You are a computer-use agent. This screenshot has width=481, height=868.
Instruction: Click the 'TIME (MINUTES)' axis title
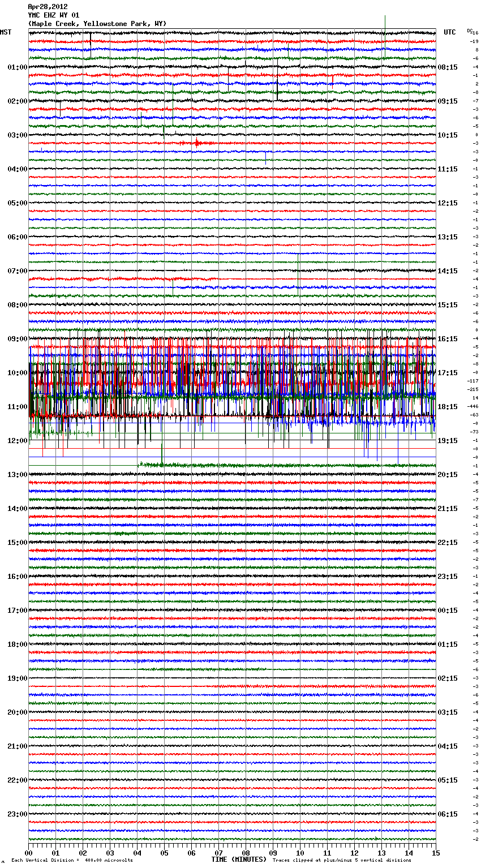(x=239, y=860)
